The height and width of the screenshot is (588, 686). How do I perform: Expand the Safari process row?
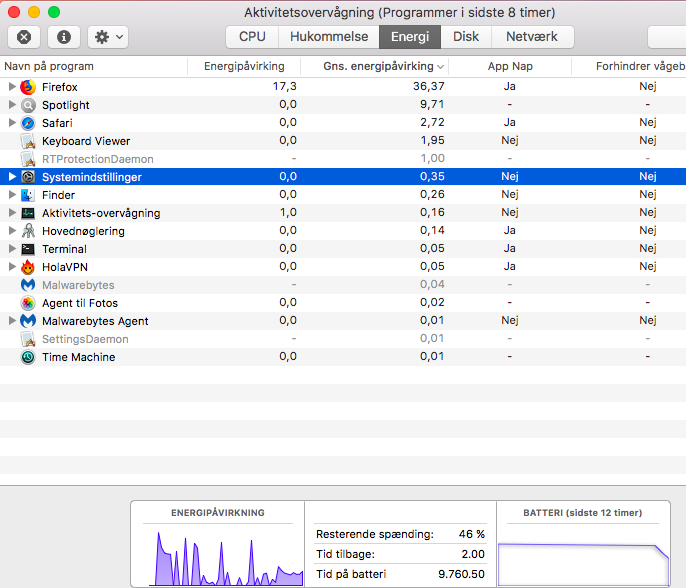[12, 122]
